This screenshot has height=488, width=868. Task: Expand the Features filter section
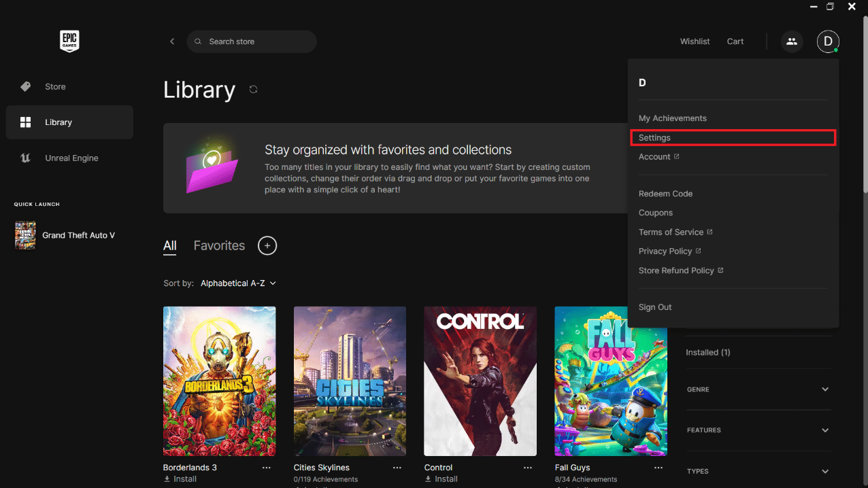point(758,430)
